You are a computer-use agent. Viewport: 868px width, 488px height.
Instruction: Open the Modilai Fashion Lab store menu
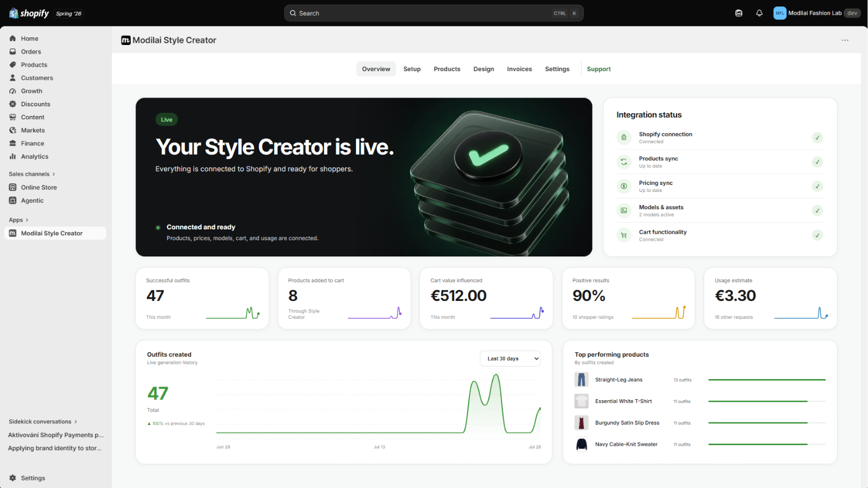coord(817,13)
